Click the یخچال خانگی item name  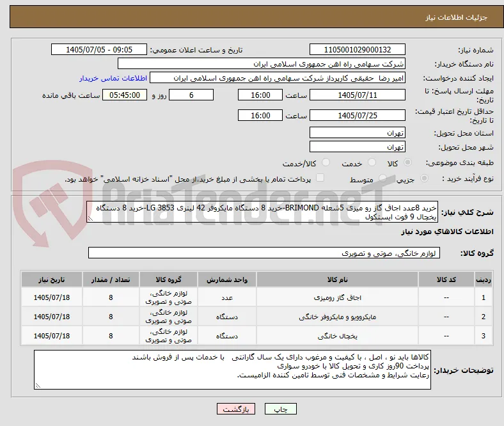338,336
